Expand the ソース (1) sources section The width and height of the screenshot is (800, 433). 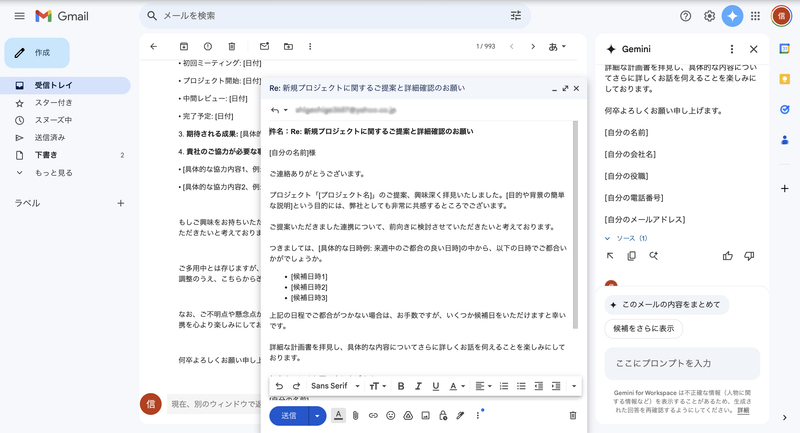[x=626, y=238]
